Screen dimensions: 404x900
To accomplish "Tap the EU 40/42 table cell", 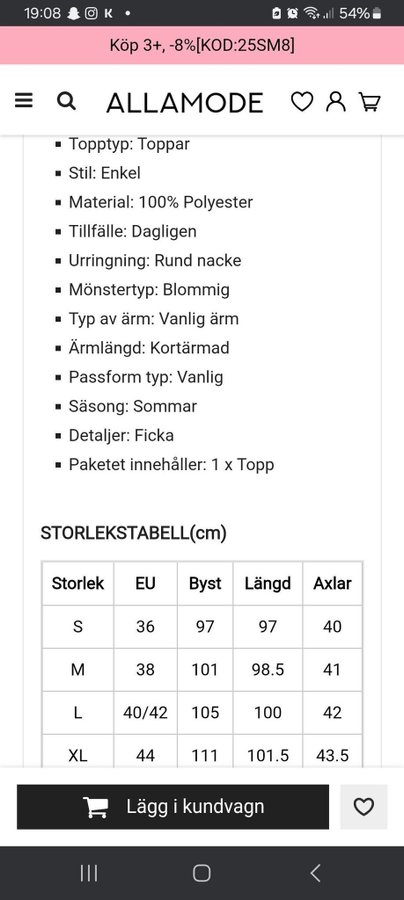I will (145, 712).
